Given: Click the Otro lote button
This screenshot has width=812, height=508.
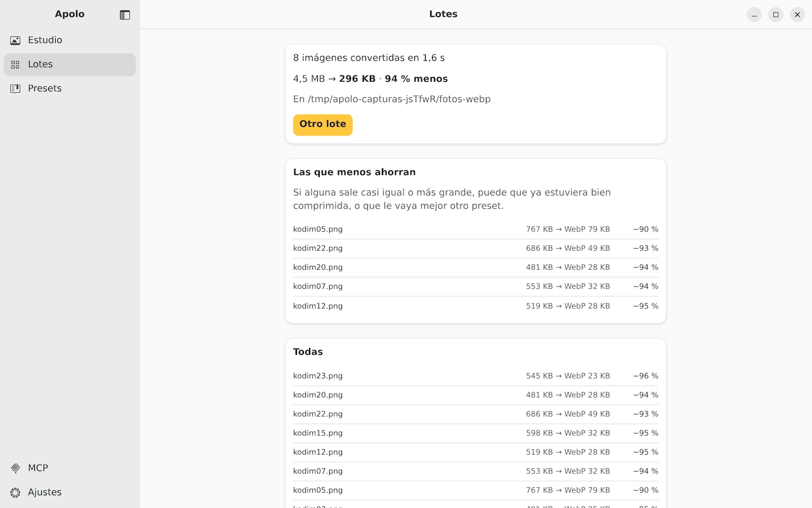Looking at the screenshot, I should click(323, 124).
